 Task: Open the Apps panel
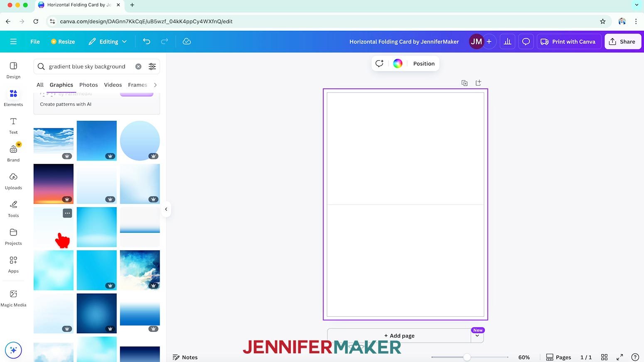[x=13, y=264]
